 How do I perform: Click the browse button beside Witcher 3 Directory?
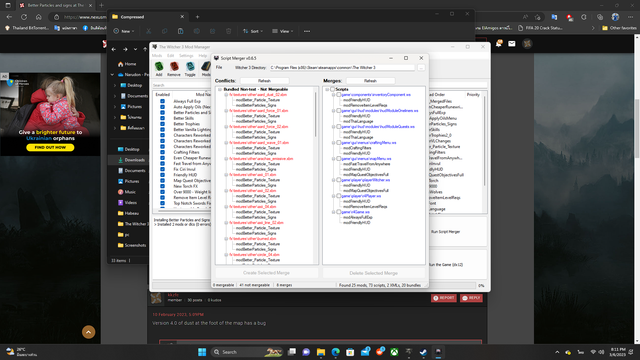click(x=421, y=68)
